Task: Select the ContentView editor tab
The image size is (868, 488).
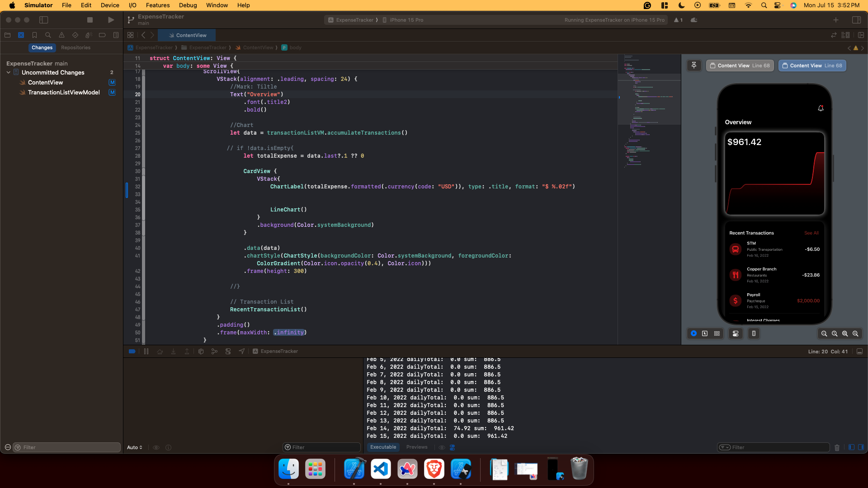Action: tap(187, 35)
